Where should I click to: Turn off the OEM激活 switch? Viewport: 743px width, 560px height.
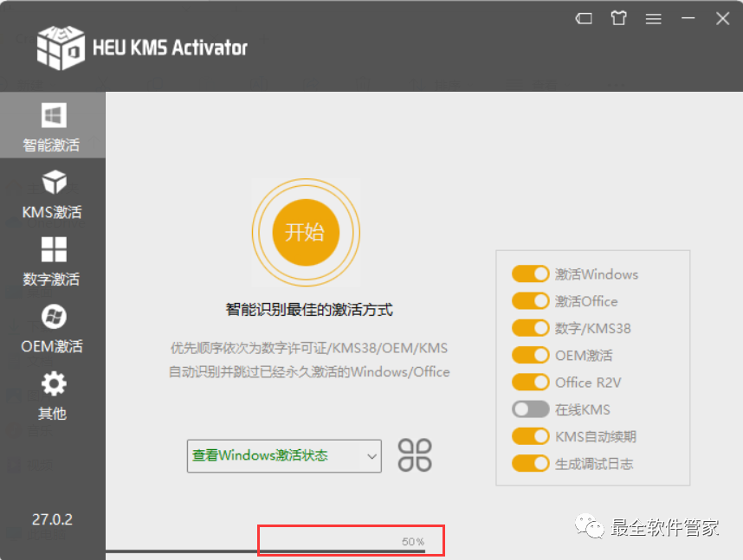coord(530,355)
